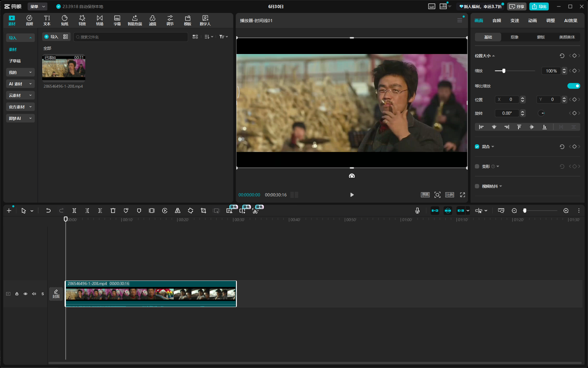The image size is (588, 368).
Task: Select the 滤镜 filters icon
Action: coord(152,20)
